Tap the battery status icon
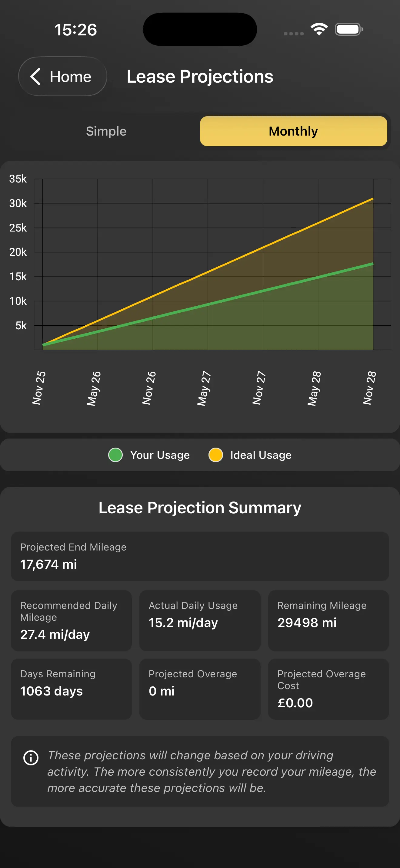The height and width of the screenshot is (868, 400). [349, 29]
